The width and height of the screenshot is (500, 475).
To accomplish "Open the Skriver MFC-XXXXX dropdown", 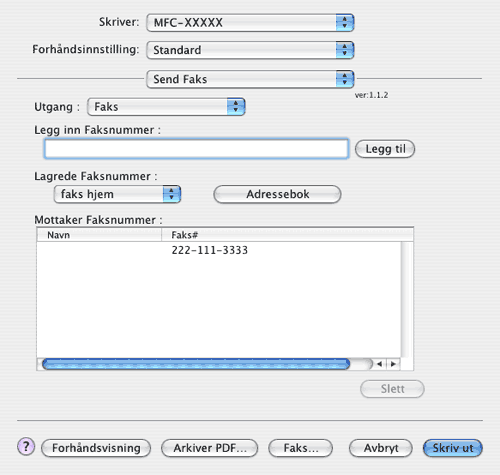I will pyautogui.click(x=250, y=23).
